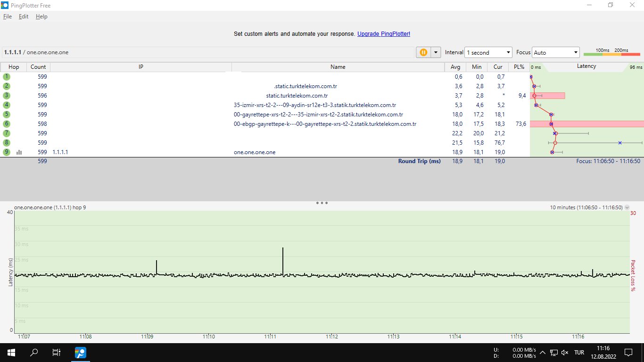Click the pink packet loss bar for hop 3

click(547, 96)
